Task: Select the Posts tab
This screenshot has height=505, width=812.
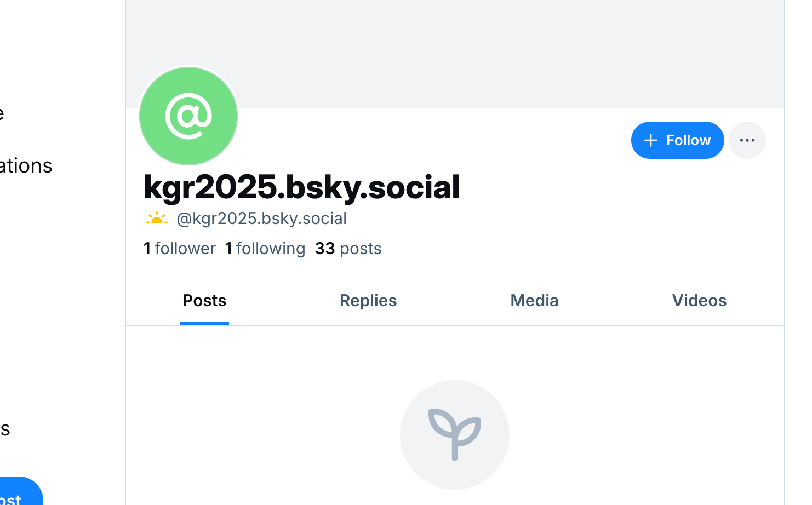Action: point(204,301)
